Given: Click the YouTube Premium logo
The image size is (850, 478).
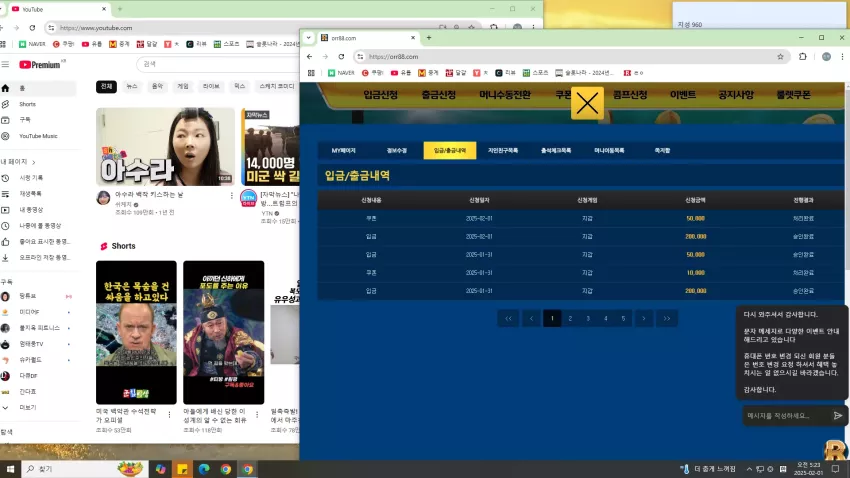Looking at the screenshot, I should 40,64.
